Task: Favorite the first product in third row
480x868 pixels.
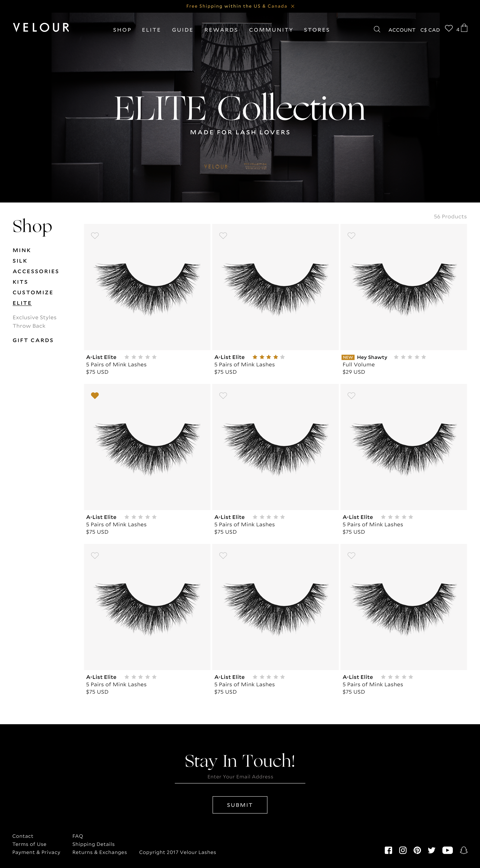Action: tap(95, 555)
